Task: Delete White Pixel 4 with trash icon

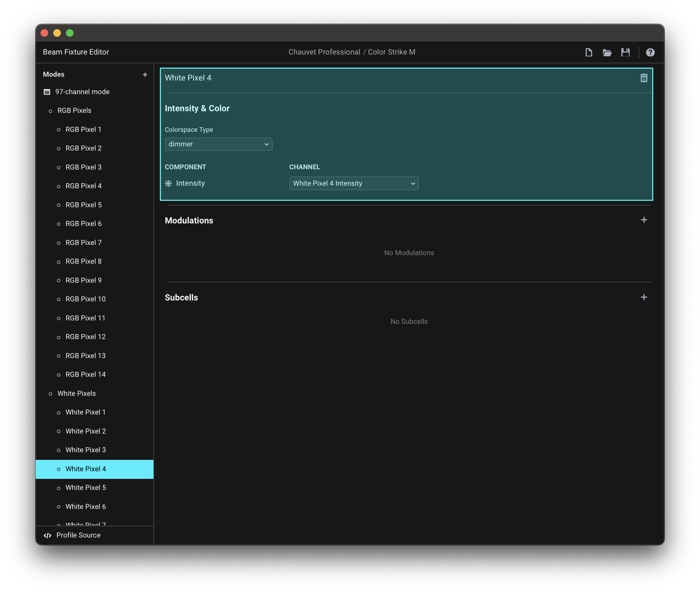Action: point(644,78)
